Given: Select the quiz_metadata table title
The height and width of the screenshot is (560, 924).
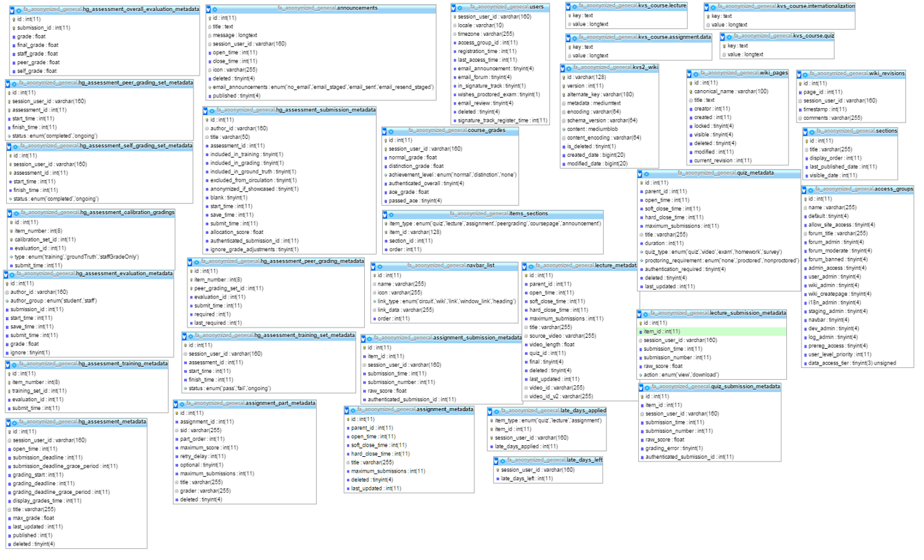Looking at the screenshot, I should (726, 173).
